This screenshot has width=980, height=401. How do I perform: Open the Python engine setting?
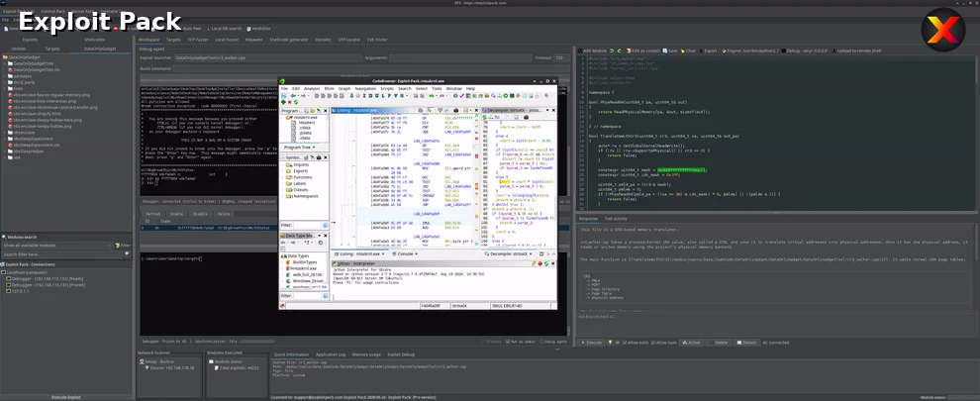click(750, 50)
